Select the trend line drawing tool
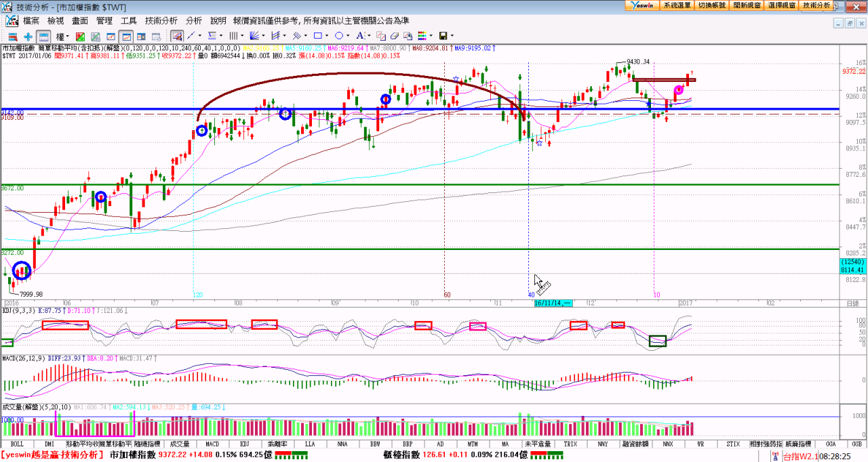This screenshot has height=462, width=868. (x=191, y=36)
